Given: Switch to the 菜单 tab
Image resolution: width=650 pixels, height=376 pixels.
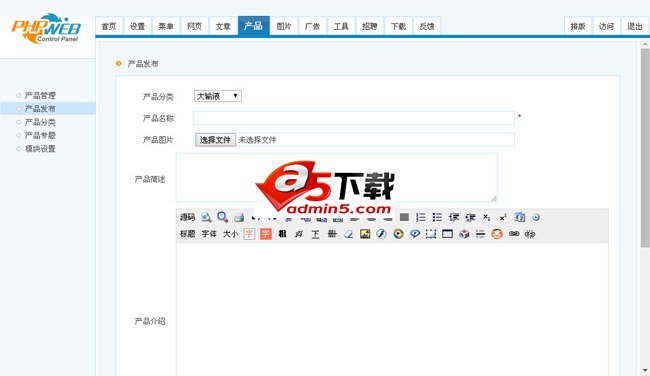Looking at the screenshot, I should click(x=166, y=26).
